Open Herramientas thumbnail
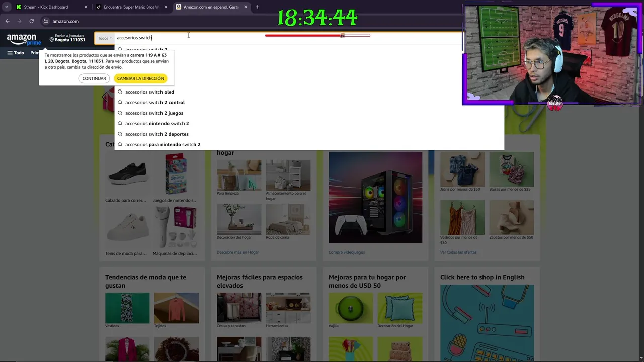This screenshot has height=362, width=644. click(288, 308)
